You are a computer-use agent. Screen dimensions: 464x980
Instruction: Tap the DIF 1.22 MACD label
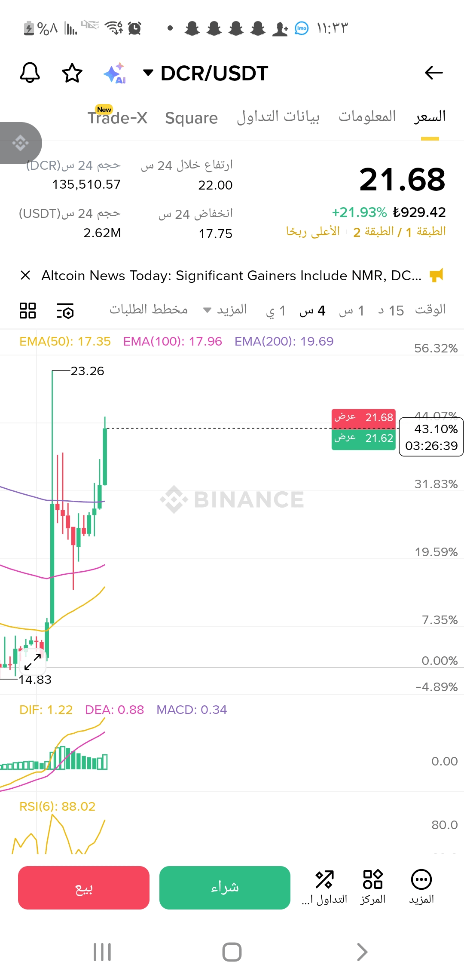46,710
